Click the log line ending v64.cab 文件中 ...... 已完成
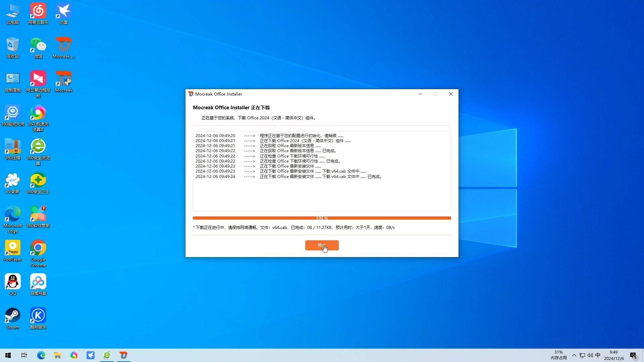The height and width of the screenshot is (362, 644). coord(289,177)
